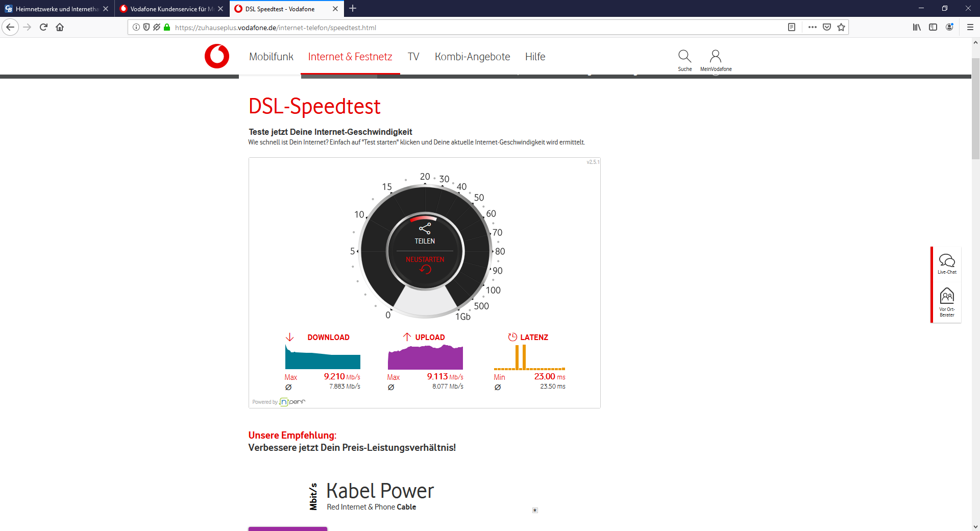
Task: Click the 9.113 Mb/s max upload value
Action: click(x=445, y=377)
